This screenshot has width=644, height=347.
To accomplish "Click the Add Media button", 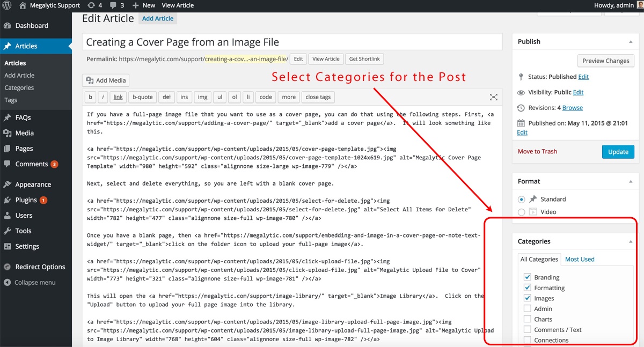I will coord(106,80).
